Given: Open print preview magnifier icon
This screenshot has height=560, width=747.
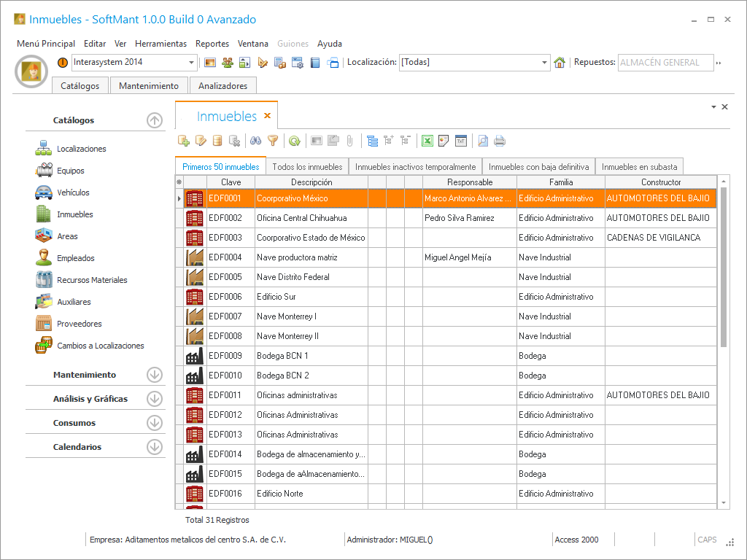Looking at the screenshot, I should (x=483, y=141).
